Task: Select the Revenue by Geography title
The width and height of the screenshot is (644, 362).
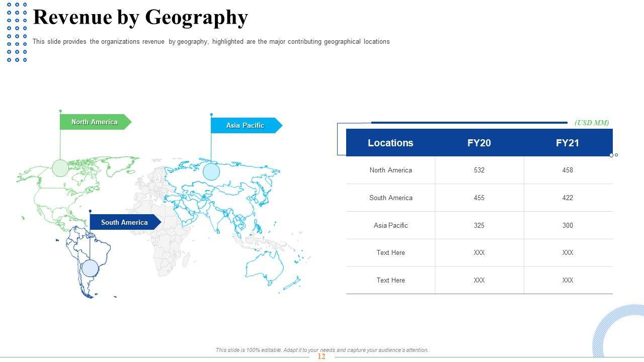Action: 140,18
